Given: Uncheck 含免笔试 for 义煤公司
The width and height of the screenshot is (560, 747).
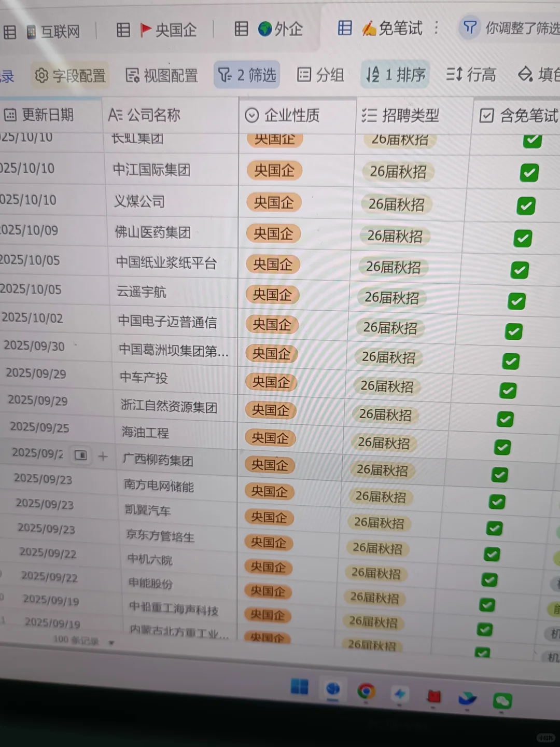Looking at the screenshot, I should click(x=526, y=206).
